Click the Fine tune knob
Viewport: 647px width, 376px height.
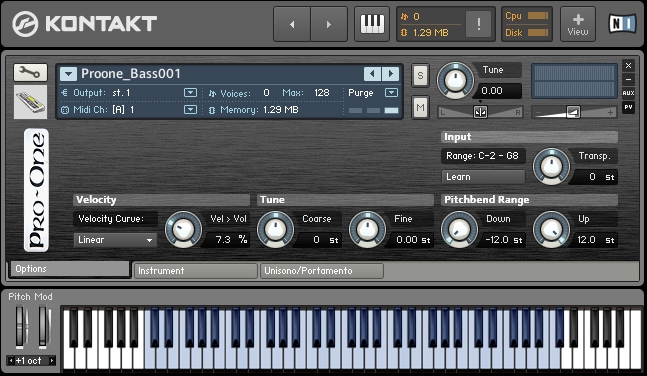tap(367, 229)
